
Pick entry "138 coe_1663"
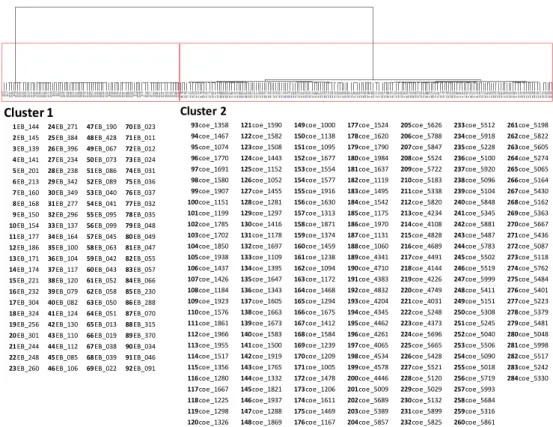[x=261, y=312]
